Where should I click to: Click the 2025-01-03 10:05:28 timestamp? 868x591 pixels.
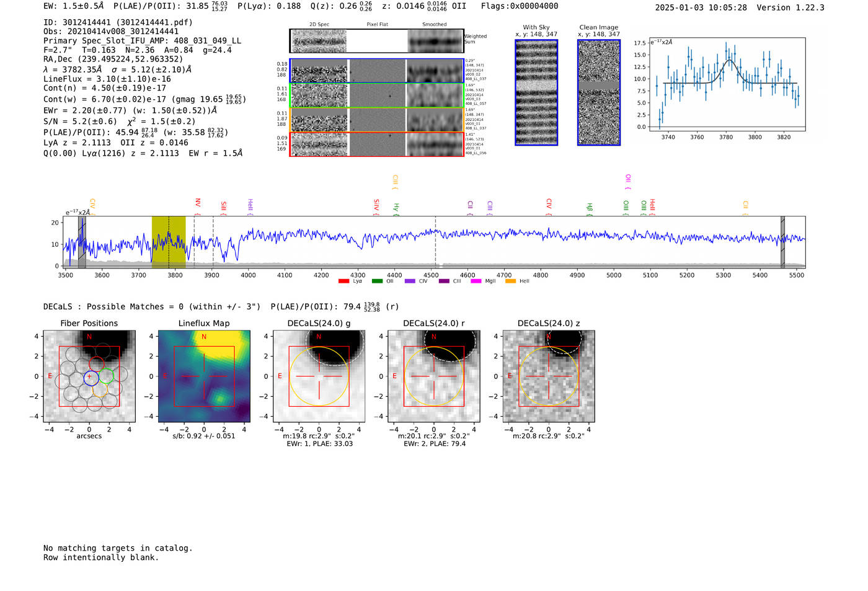[x=701, y=7]
